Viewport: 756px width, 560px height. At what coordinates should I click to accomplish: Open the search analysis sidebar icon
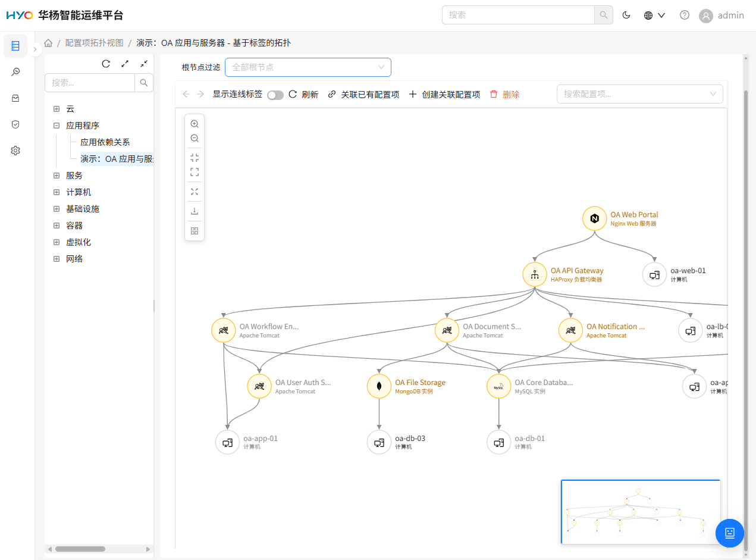(x=15, y=72)
